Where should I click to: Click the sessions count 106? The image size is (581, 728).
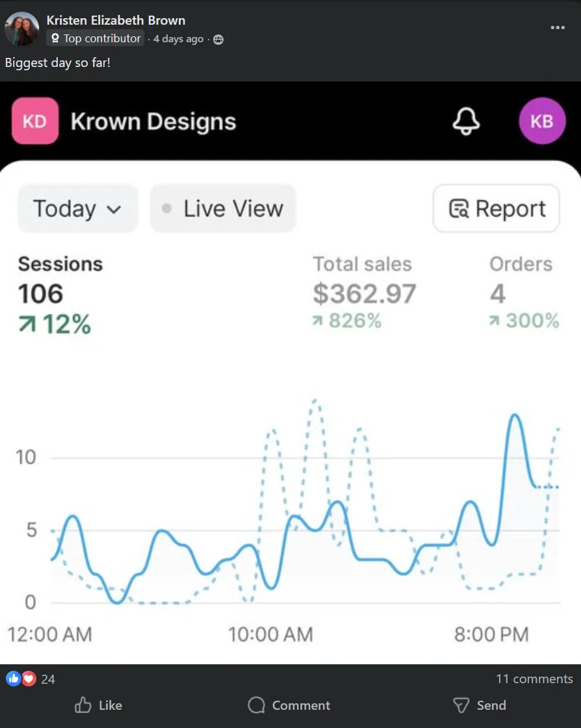click(40, 294)
